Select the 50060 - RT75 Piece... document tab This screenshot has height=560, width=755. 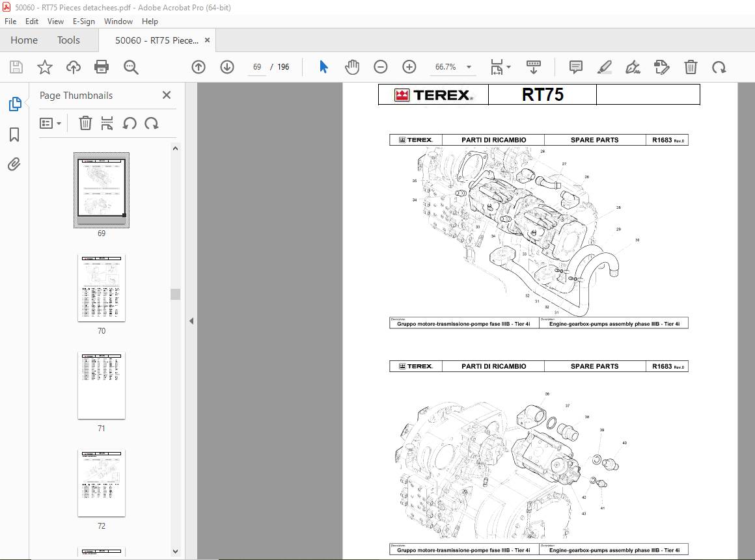pos(156,40)
